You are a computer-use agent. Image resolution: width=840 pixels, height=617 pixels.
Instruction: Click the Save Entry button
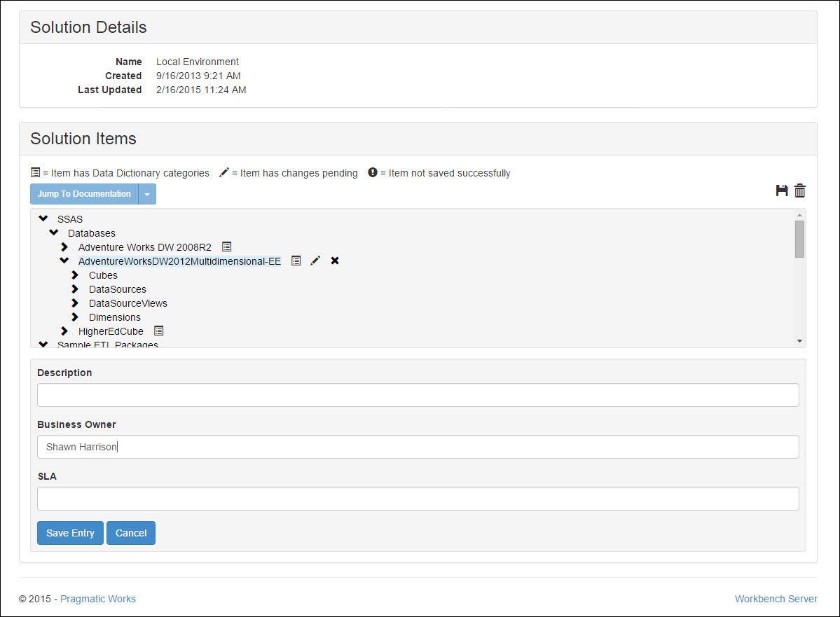coord(70,533)
